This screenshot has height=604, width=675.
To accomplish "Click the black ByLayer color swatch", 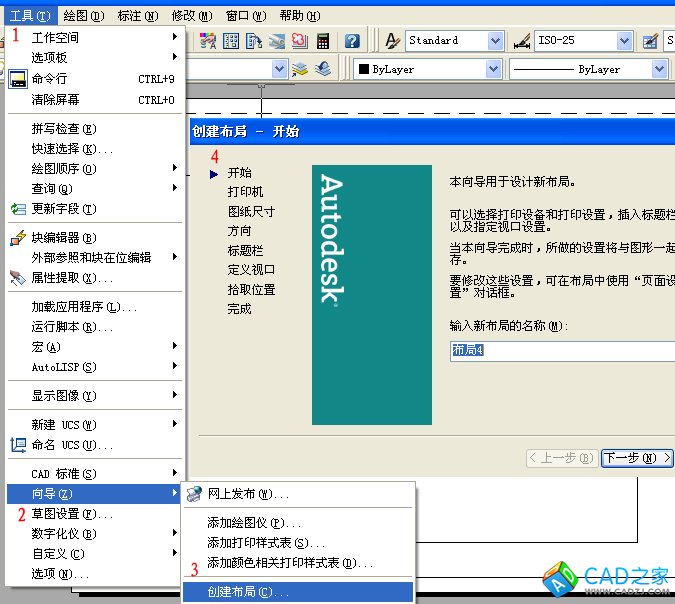I will (x=363, y=70).
